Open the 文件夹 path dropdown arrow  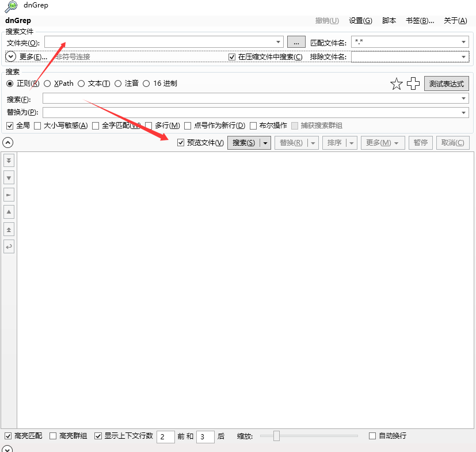[x=278, y=42]
